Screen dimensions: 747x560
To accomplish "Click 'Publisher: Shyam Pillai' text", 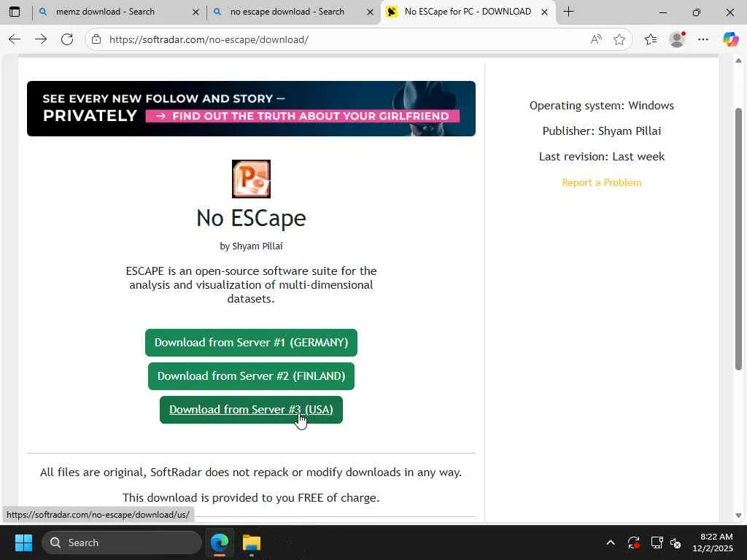I will [602, 131].
